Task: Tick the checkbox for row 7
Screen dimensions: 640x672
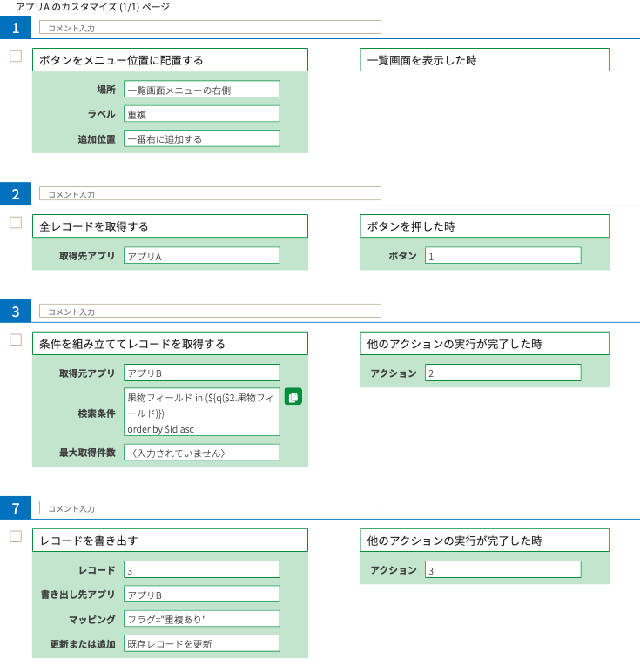Action: (16, 536)
